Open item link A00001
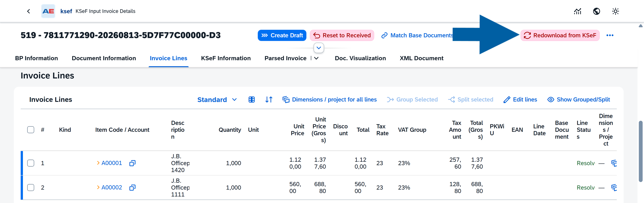The image size is (644, 203). click(112, 163)
